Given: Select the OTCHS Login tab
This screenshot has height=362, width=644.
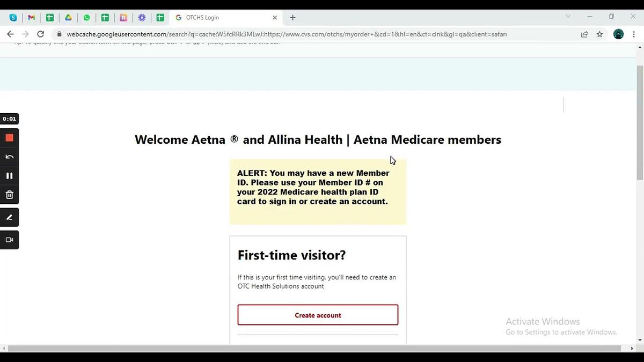Looking at the screenshot, I should pos(226,18).
